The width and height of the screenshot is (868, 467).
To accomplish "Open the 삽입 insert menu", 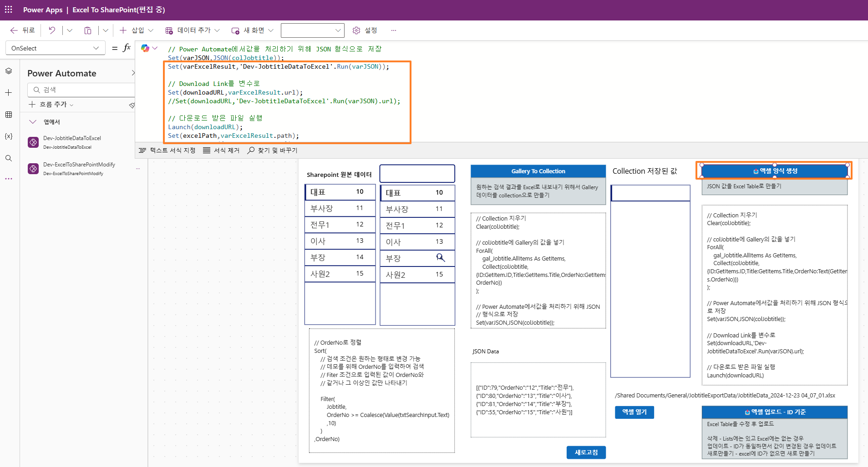I will 136,30.
